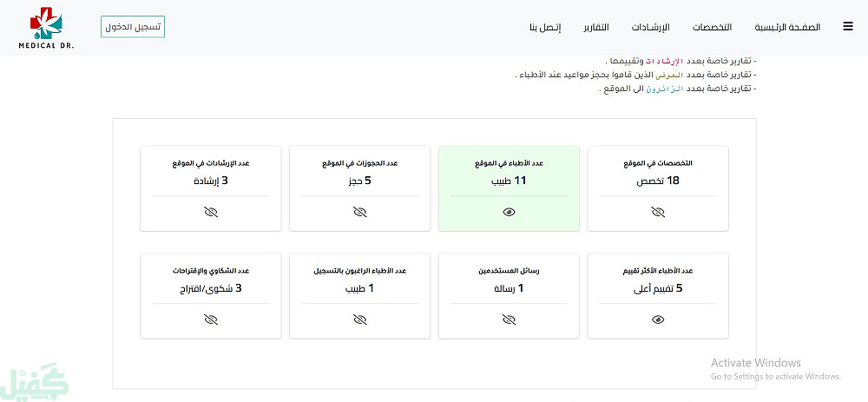Viewport: 868px width, 402px height.
Task: Select the 11 طبيب doctors count card
Action: click(509, 181)
